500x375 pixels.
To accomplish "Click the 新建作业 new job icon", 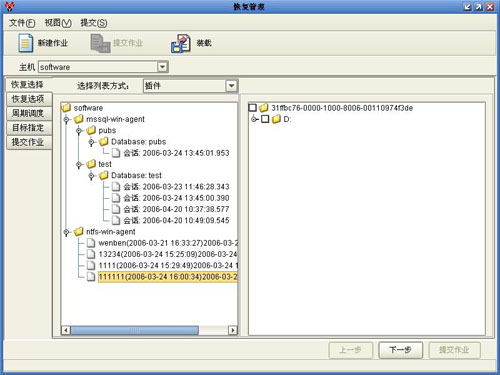I will pyautogui.click(x=26, y=43).
